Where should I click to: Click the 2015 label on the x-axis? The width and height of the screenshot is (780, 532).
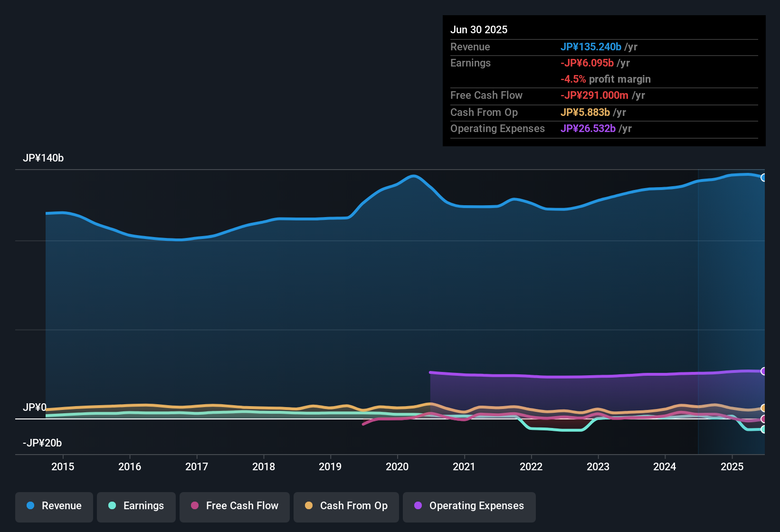coord(63,466)
